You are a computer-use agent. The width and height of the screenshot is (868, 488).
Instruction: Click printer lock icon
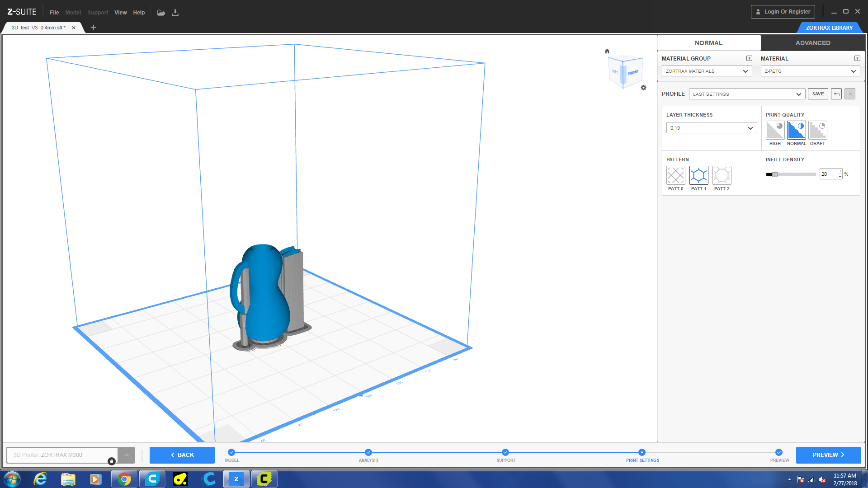[x=112, y=461]
